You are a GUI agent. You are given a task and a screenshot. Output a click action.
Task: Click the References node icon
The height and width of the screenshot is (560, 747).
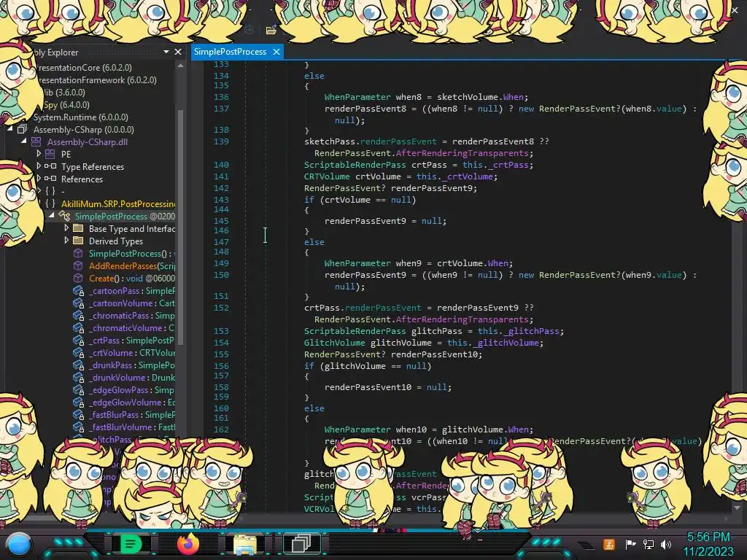[x=50, y=179]
